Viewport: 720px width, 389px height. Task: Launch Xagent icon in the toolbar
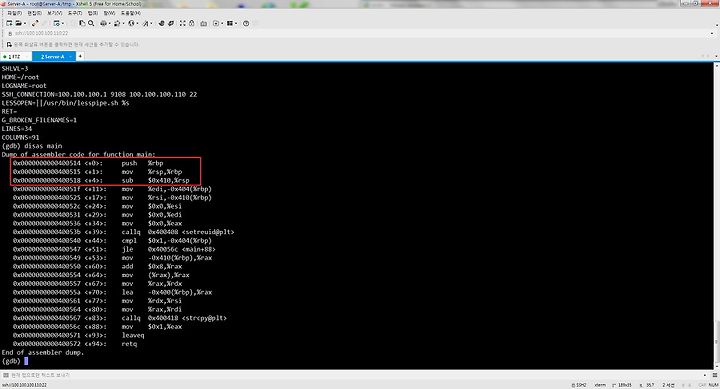(x=171, y=23)
